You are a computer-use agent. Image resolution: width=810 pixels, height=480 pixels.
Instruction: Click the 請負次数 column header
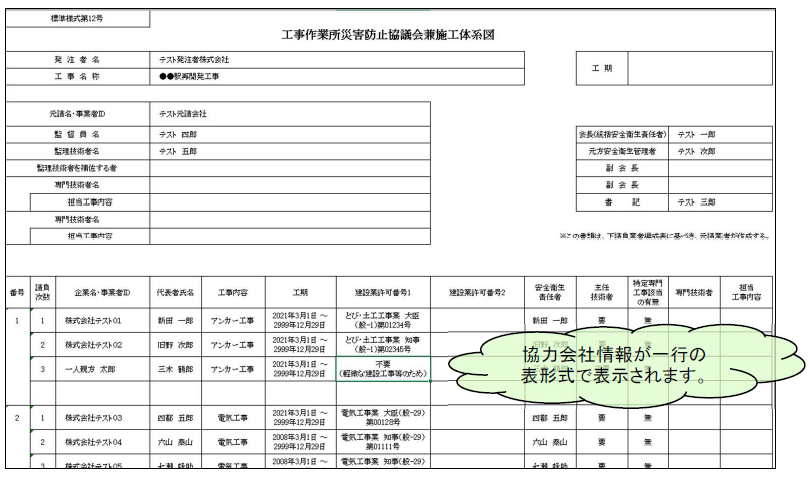point(42,292)
